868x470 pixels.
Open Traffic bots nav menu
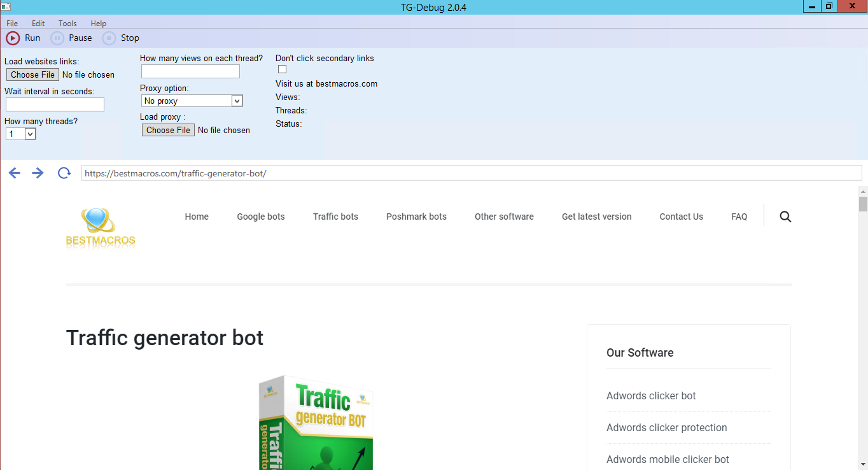coord(335,217)
